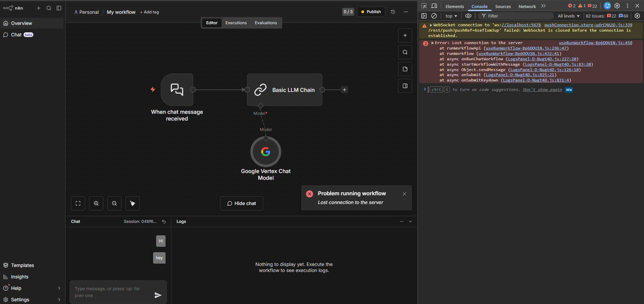Switch to the Executions tab
The height and width of the screenshot is (304, 644).
click(236, 23)
